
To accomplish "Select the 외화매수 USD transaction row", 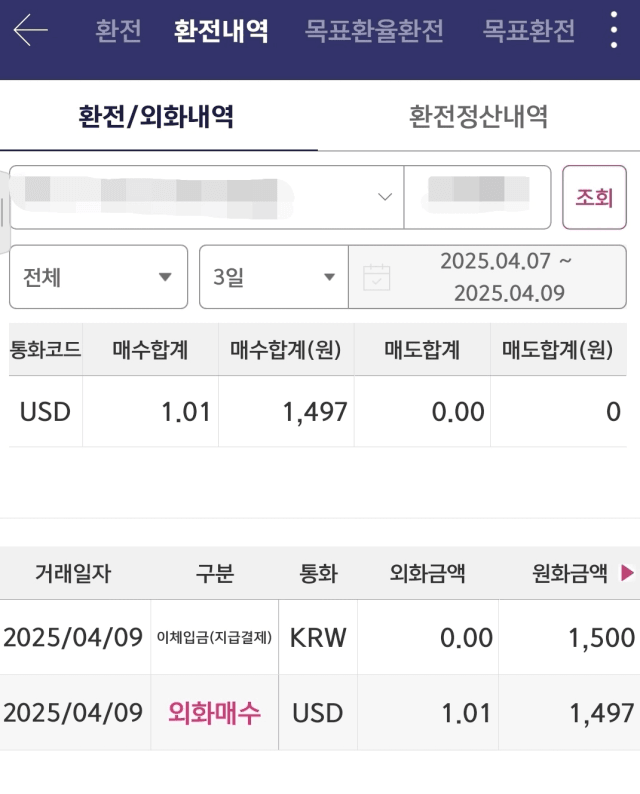I will tap(320, 712).
